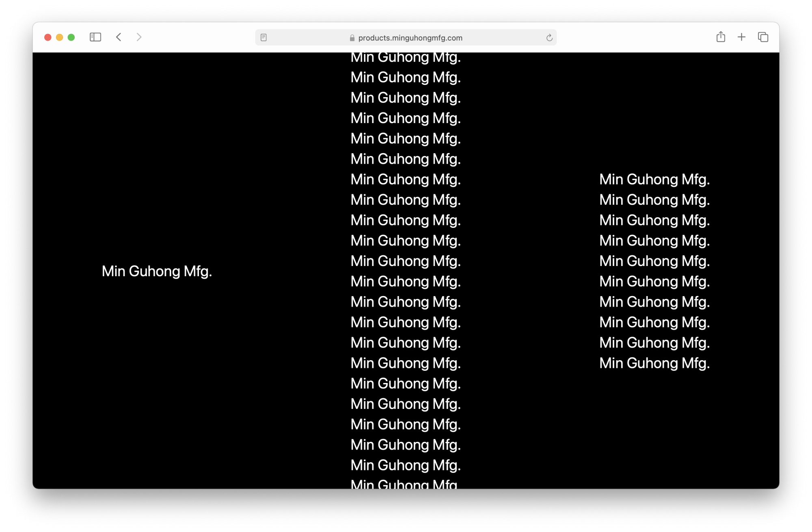Open a new tab with plus icon
The image size is (812, 532).
click(741, 37)
